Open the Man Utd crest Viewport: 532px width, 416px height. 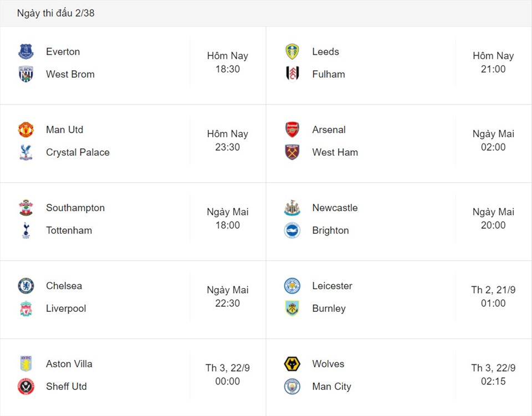[x=26, y=130]
